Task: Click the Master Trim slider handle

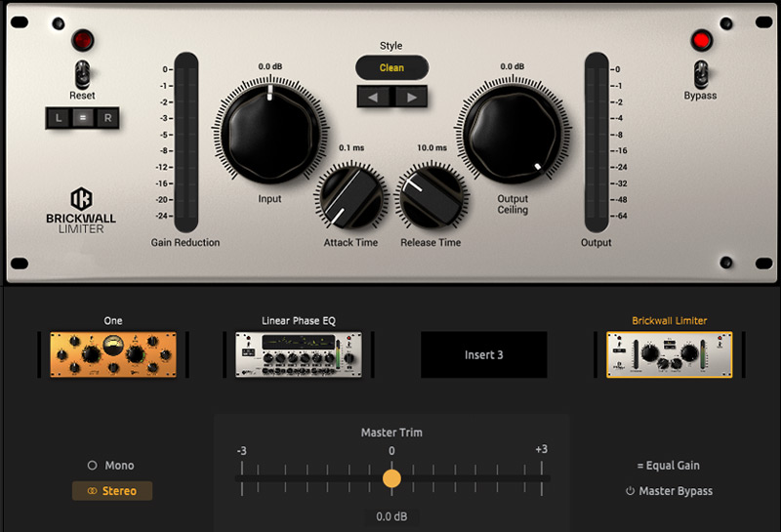Action: [391, 478]
